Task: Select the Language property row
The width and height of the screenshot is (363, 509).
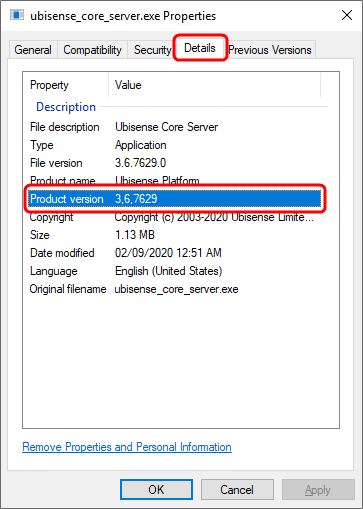Action: [175, 271]
